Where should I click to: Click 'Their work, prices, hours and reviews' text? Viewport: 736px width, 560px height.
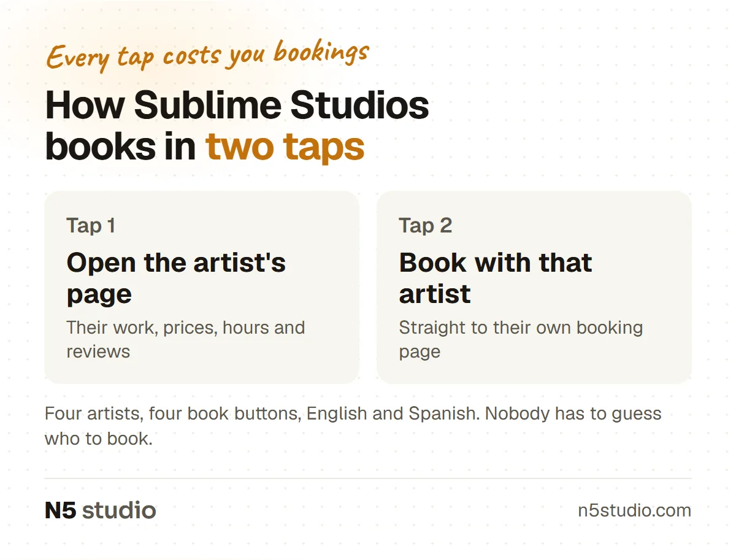pos(186,339)
